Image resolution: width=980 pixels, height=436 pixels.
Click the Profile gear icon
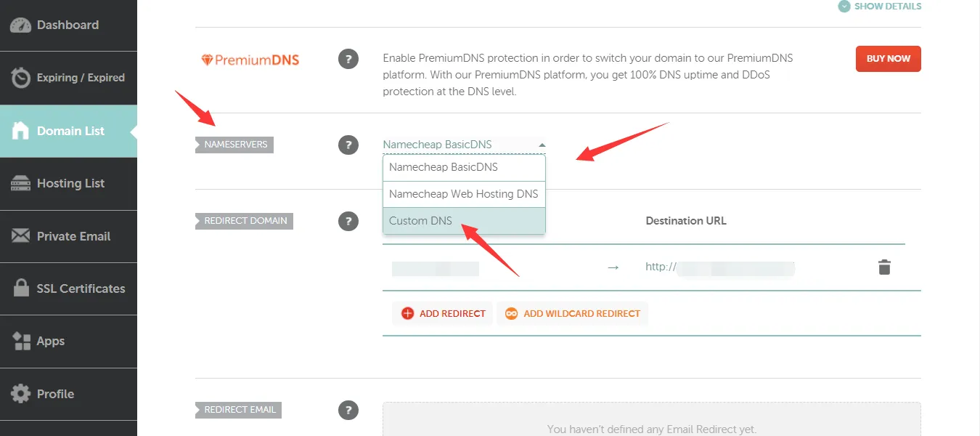tap(21, 394)
